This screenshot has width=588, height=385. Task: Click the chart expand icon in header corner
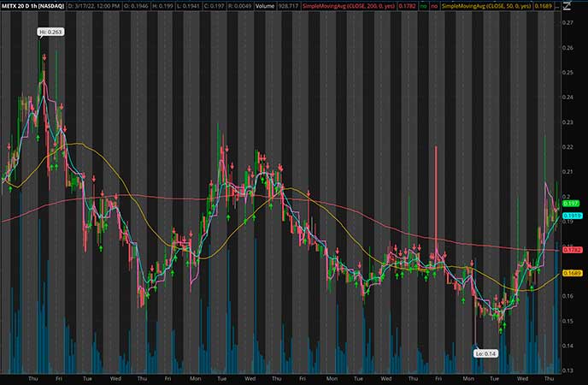567,6
